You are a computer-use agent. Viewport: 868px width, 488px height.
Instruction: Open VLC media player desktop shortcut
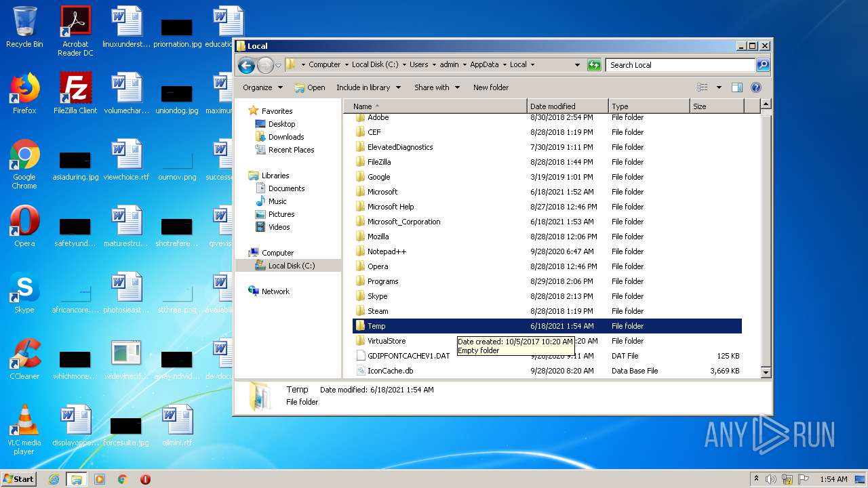point(24,430)
